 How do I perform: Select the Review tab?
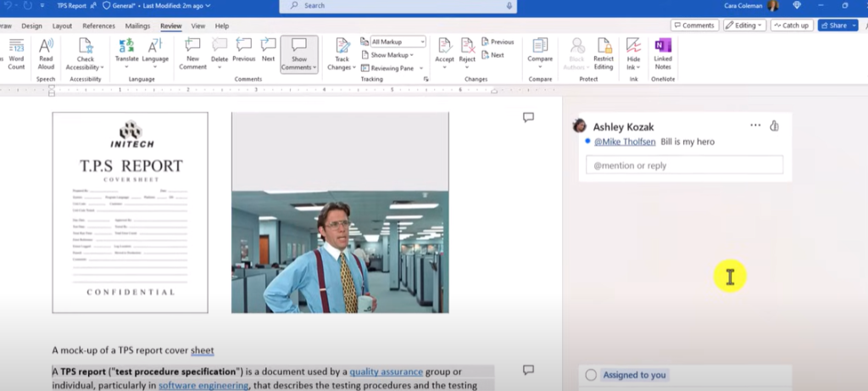[x=171, y=26]
